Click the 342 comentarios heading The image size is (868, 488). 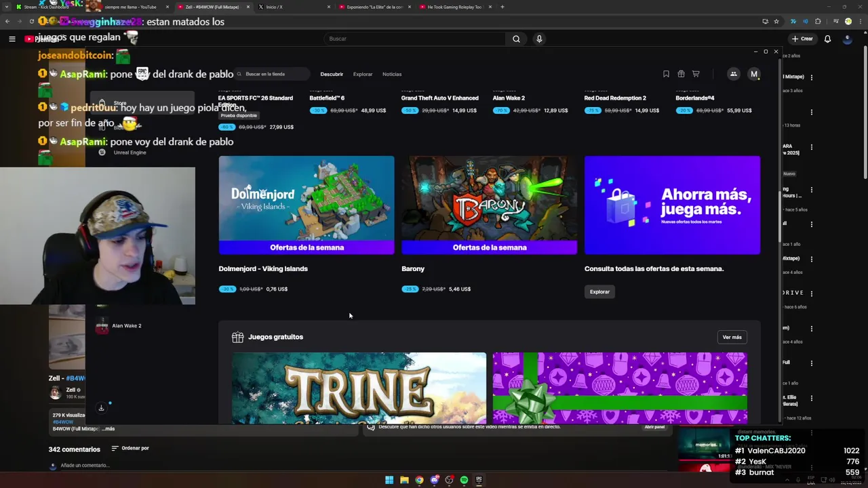pos(74,449)
